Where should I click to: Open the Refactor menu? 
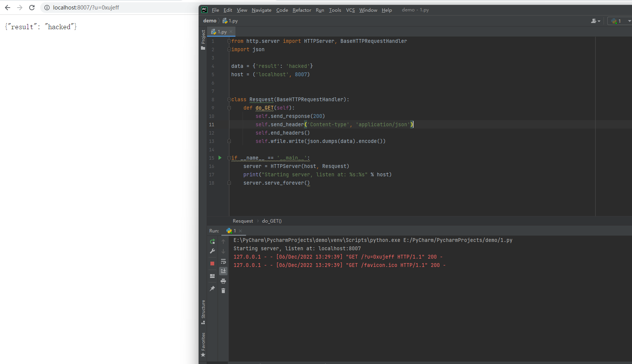click(302, 10)
